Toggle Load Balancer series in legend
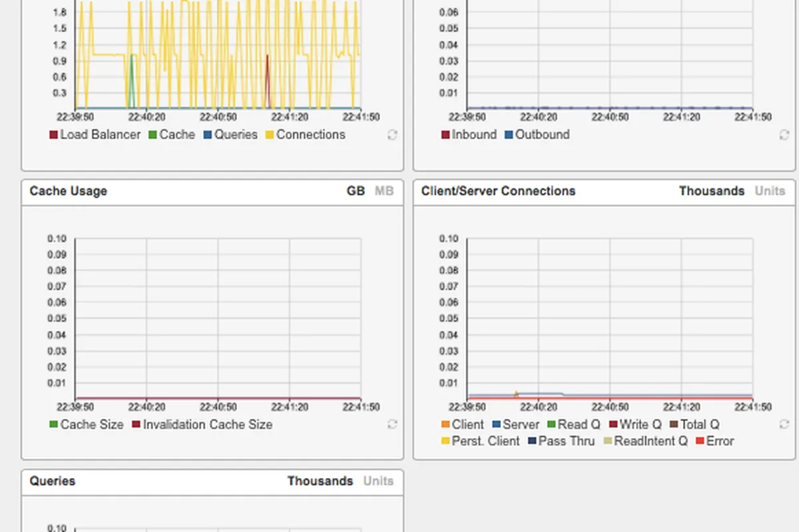The height and width of the screenshot is (532, 799). point(95,134)
